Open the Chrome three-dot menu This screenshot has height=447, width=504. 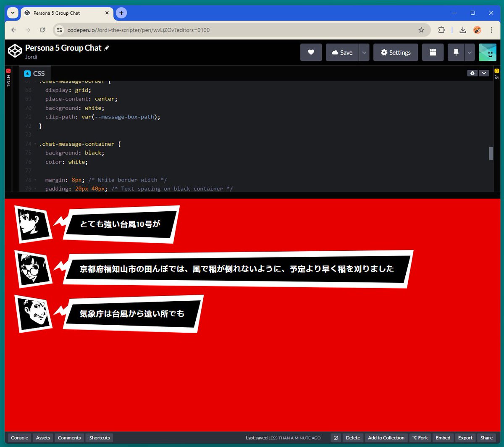pyautogui.click(x=491, y=30)
